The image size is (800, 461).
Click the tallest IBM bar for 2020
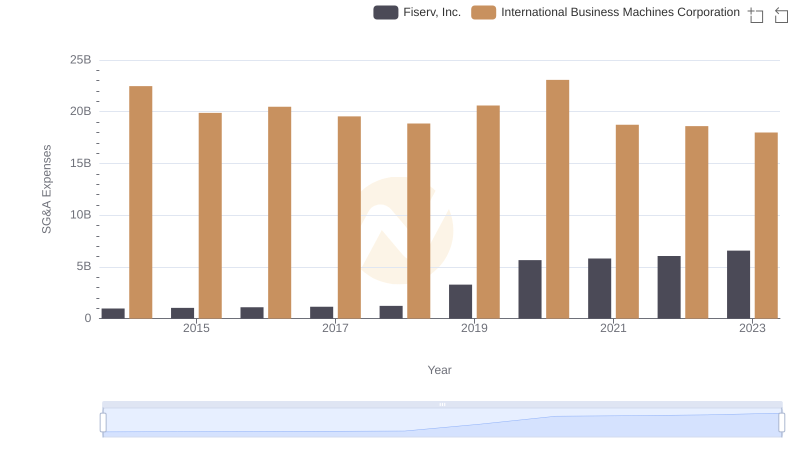(x=558, y=199)
